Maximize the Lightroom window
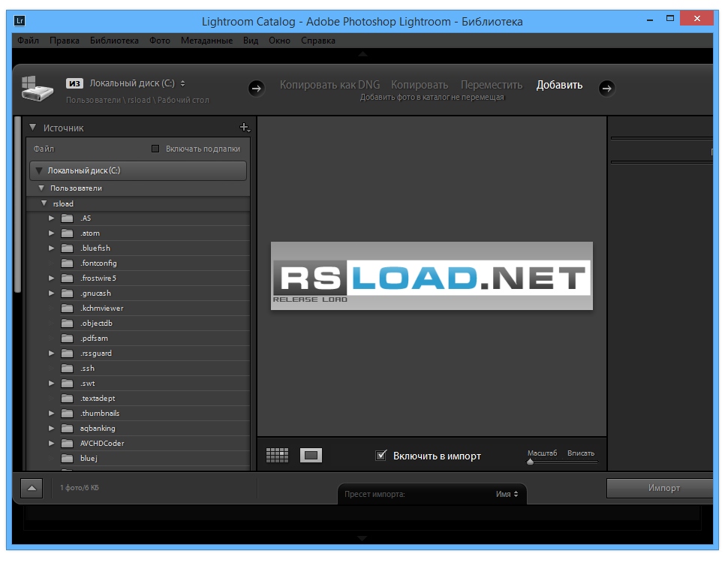728x563 pixels. click(670, 19)
